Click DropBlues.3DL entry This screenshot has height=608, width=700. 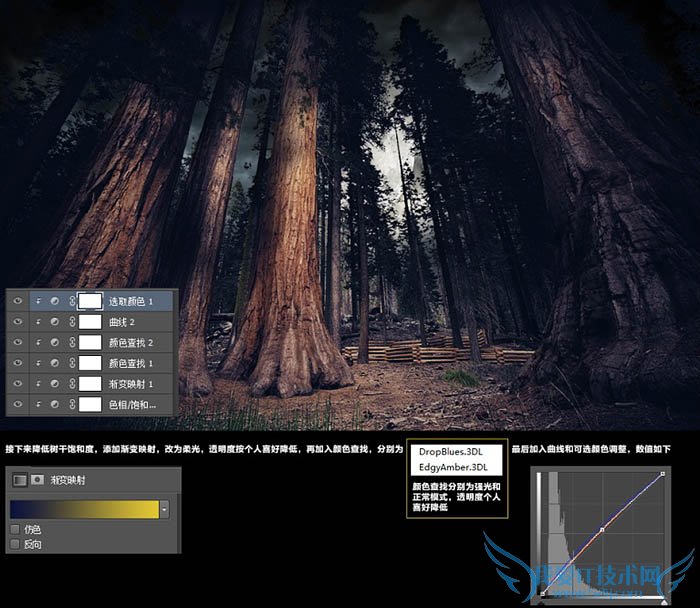[450, 452]
